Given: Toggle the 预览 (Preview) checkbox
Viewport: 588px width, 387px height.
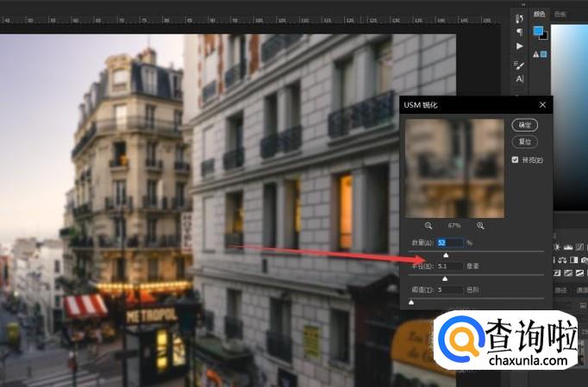Looking at the screenshot, I should (x=515, y=159).
